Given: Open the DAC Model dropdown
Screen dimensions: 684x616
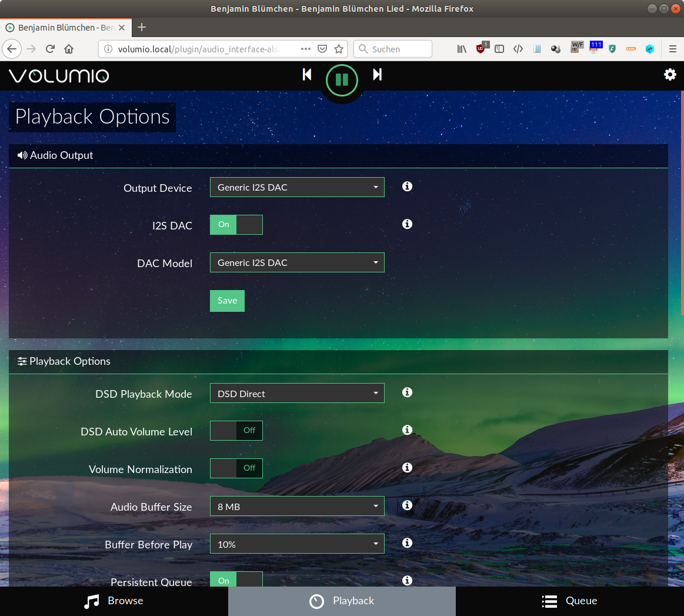Looking at the screenshot, I should (297, 262).
